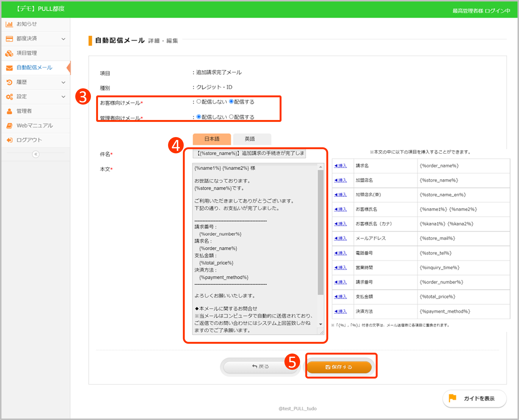Switch to the 英語 tab

pos(252,139)
